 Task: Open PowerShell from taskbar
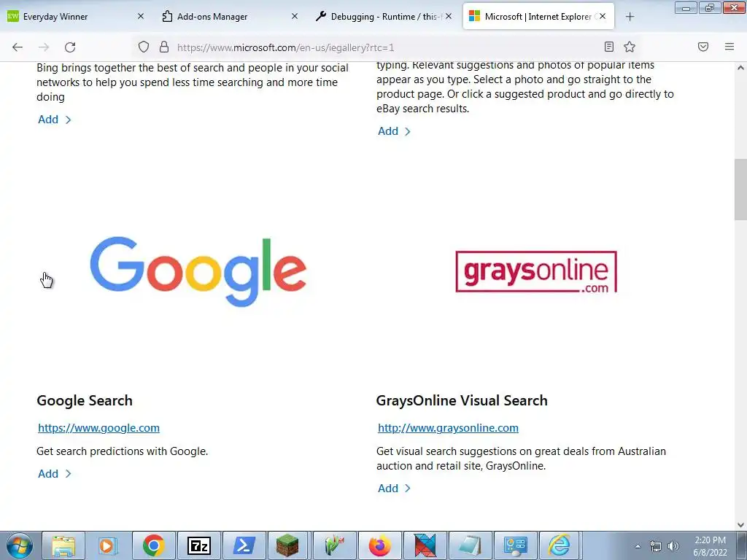[x=244, y=545]
